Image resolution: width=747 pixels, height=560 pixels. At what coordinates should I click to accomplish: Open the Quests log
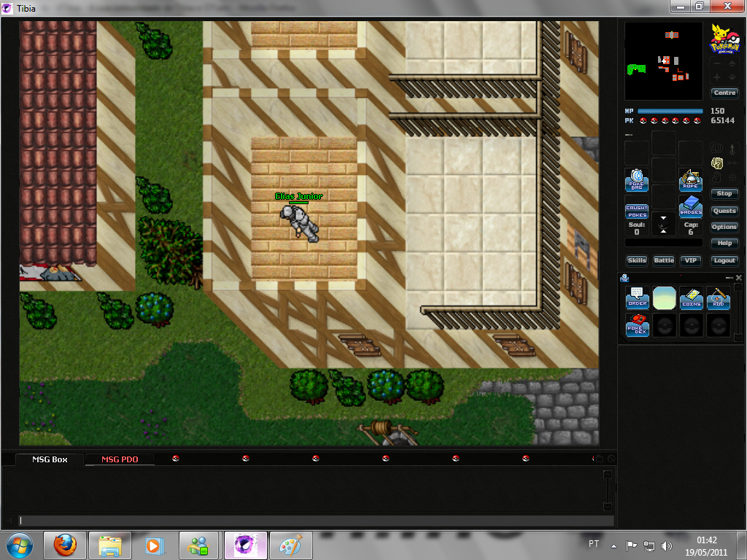724,211
